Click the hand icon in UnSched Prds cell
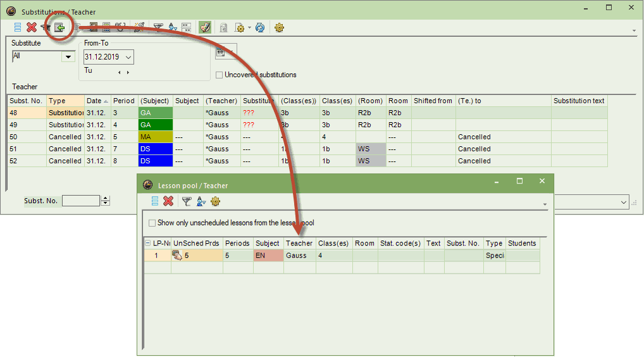 pyautogui.click(x=177, y=256)
